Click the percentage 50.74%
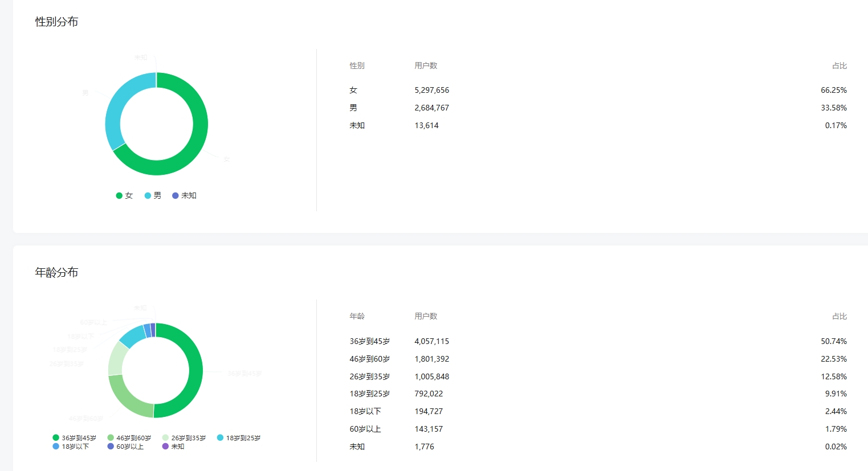 coord(834,341)
